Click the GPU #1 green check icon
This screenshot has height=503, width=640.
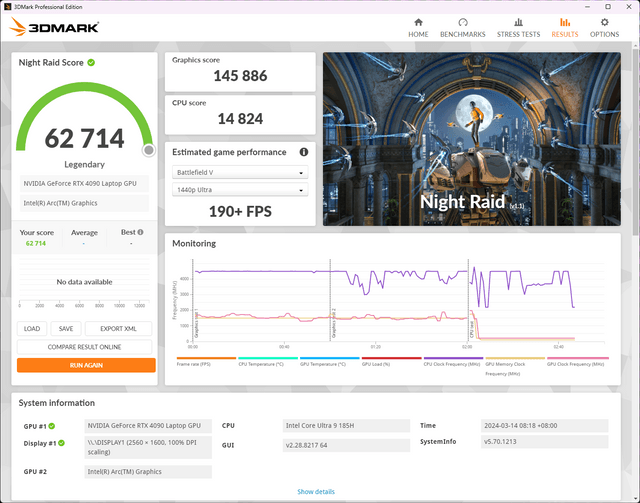tap(52, 426)
